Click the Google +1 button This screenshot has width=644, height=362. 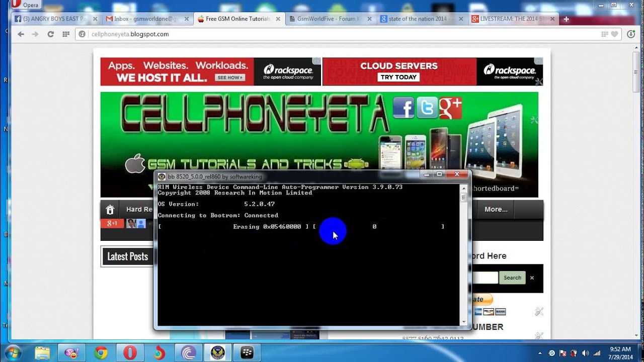pyautogui.click(x=112, y=224)
